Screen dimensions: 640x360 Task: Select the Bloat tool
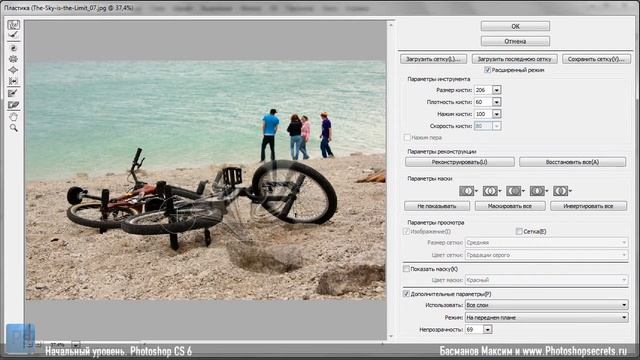(x=13, y=70)
